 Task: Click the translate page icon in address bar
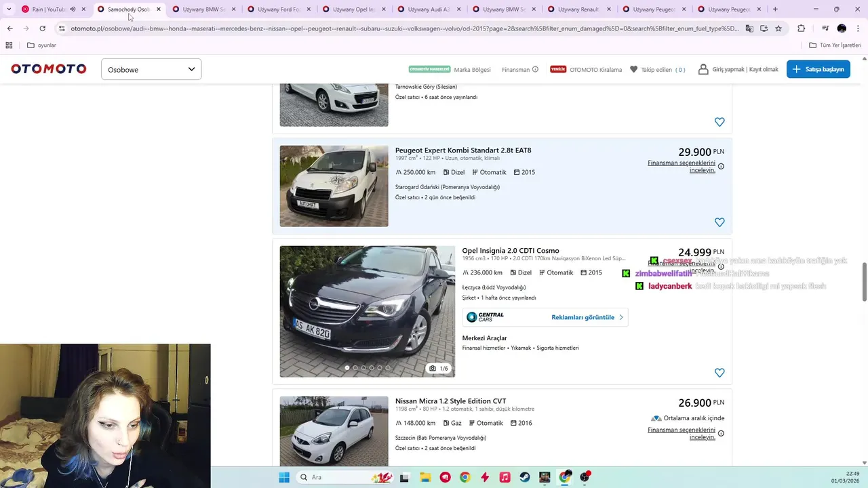749,28
